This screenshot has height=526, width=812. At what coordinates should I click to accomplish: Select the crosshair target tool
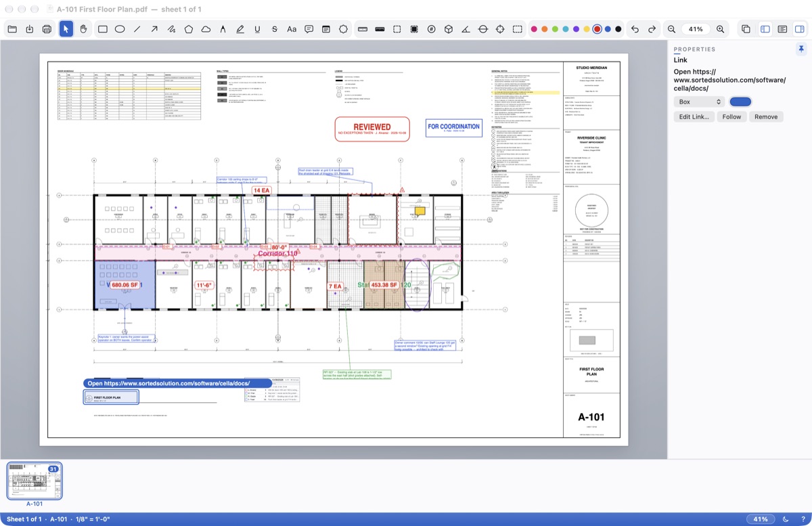pyautogui.click(x=501, y=29)
